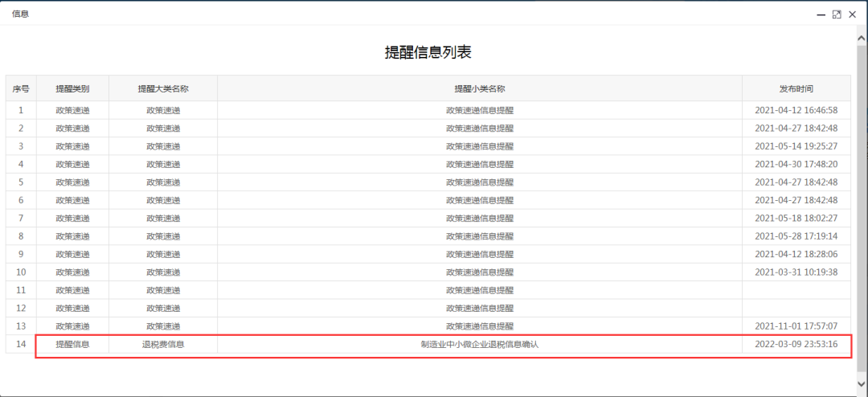This screenshot has width=868, height=397.
Task: Click the 退税费信息 cell
Action: [x=163, y=345]
